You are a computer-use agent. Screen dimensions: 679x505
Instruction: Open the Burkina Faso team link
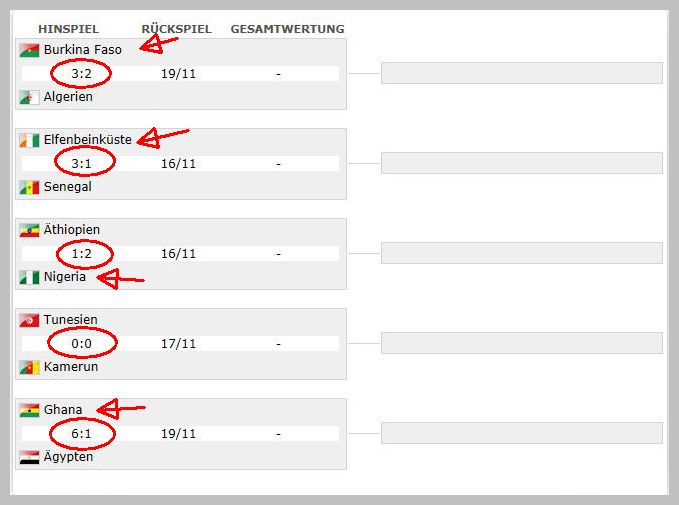coord(83,50)
